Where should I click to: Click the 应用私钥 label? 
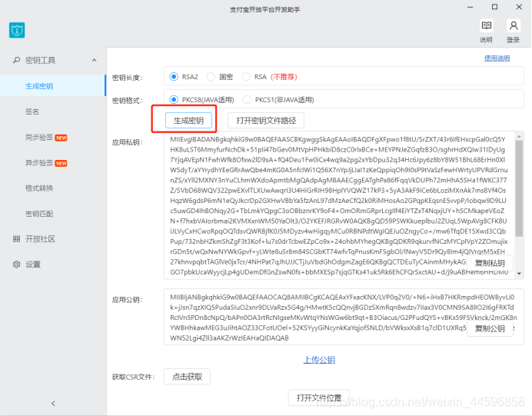(x=127, y=142)
